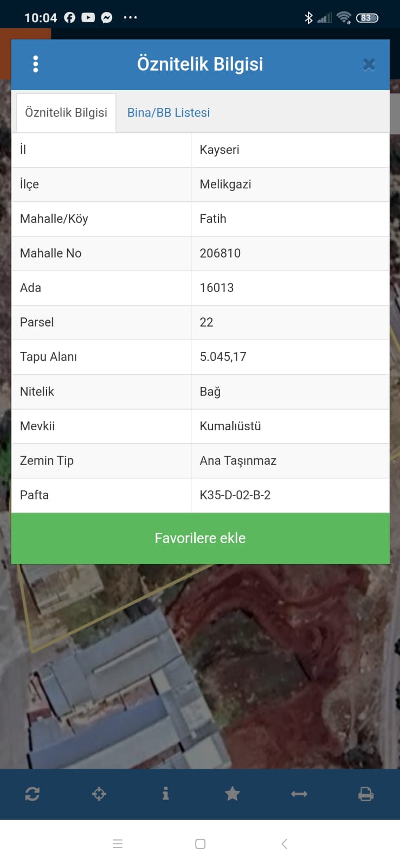400x868 pixels.
Task: Tap the refresh icon in bottom toolbar
Action: click(x=33, y=794)
